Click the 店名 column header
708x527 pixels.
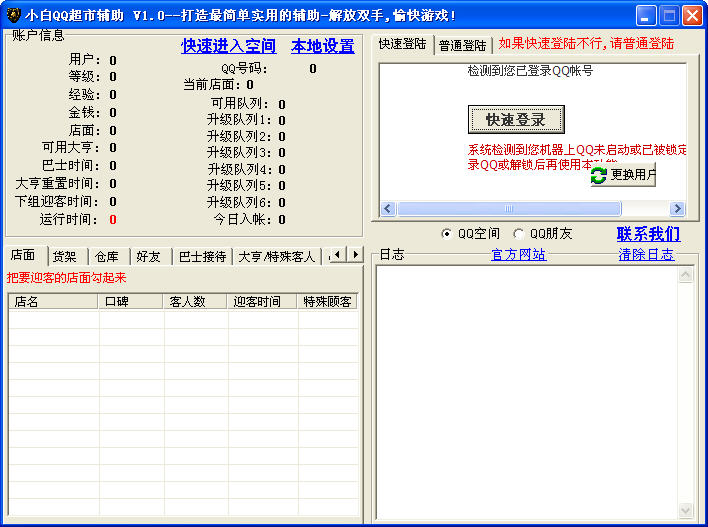tap(53, 302)
